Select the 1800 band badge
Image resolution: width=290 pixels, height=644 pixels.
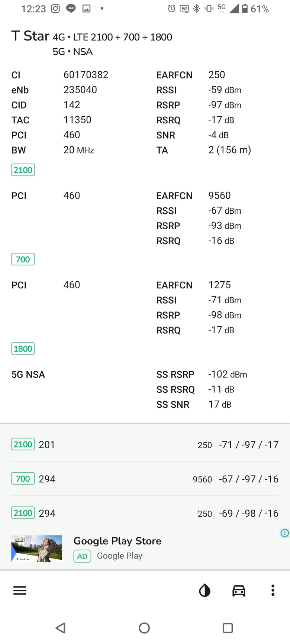tap(23, 349)
